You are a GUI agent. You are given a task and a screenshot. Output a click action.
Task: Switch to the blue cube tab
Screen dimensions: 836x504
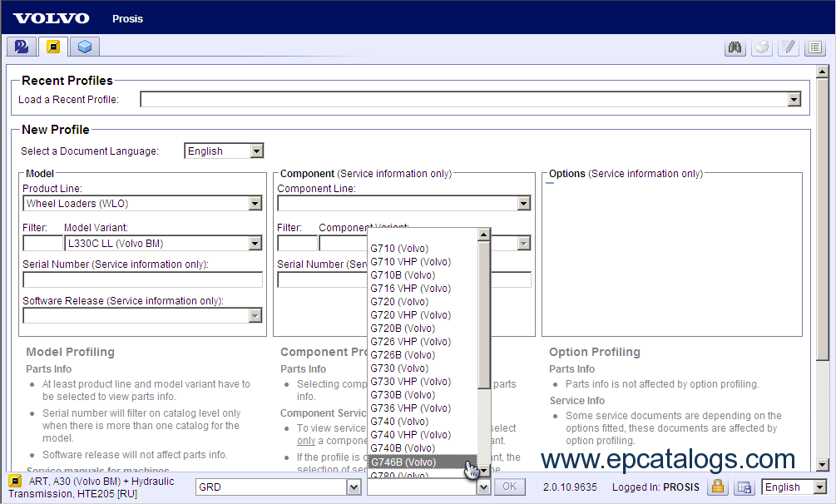tap(84, 47)
